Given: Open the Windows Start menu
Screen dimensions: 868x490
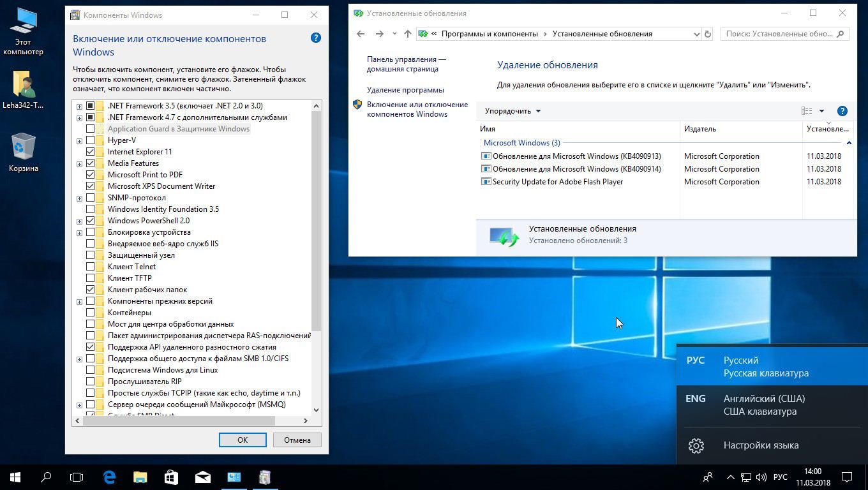Looking at the screenshot, I should click(x=15, y=477).
